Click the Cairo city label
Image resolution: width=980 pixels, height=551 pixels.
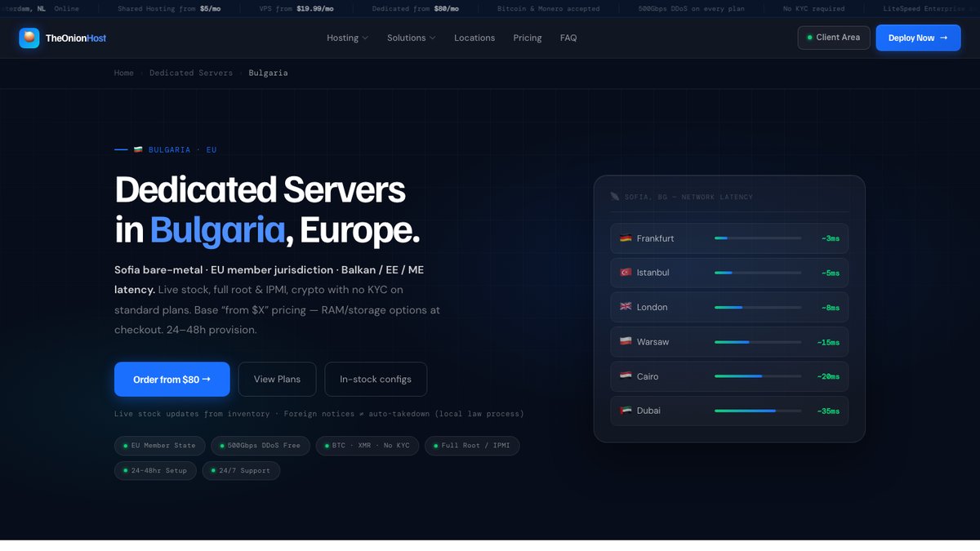coord(648,376)
